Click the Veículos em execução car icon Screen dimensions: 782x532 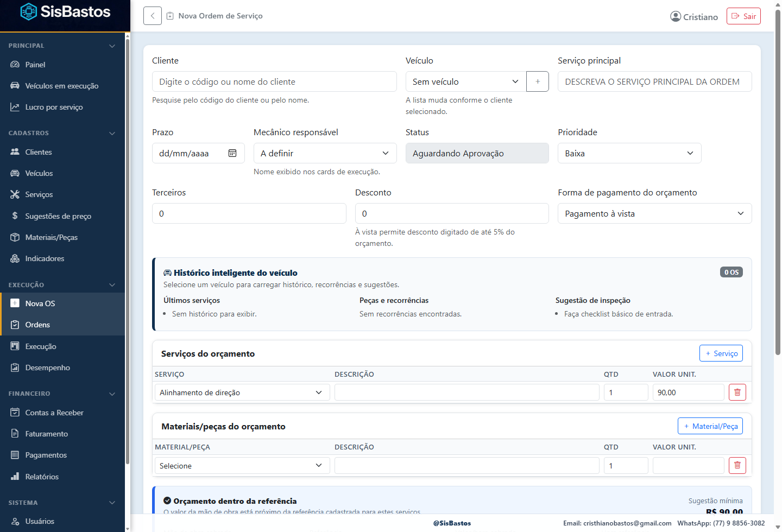[x=15, y=86]
